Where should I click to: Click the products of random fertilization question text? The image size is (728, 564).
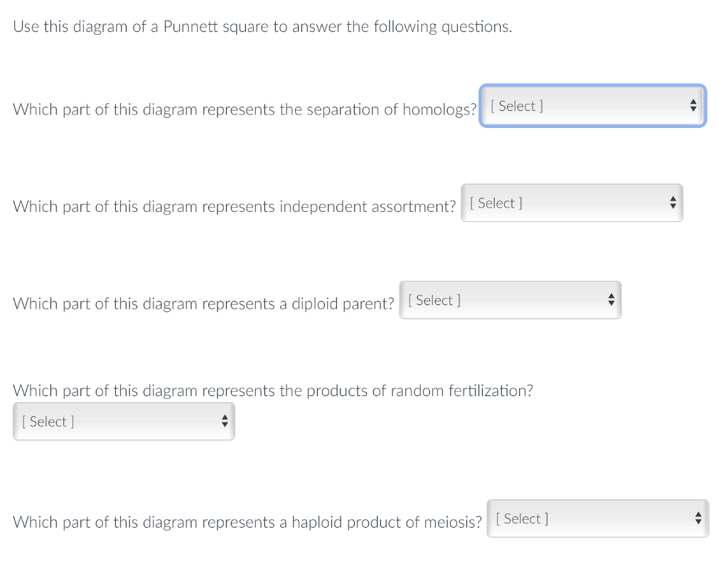(273, 390)
